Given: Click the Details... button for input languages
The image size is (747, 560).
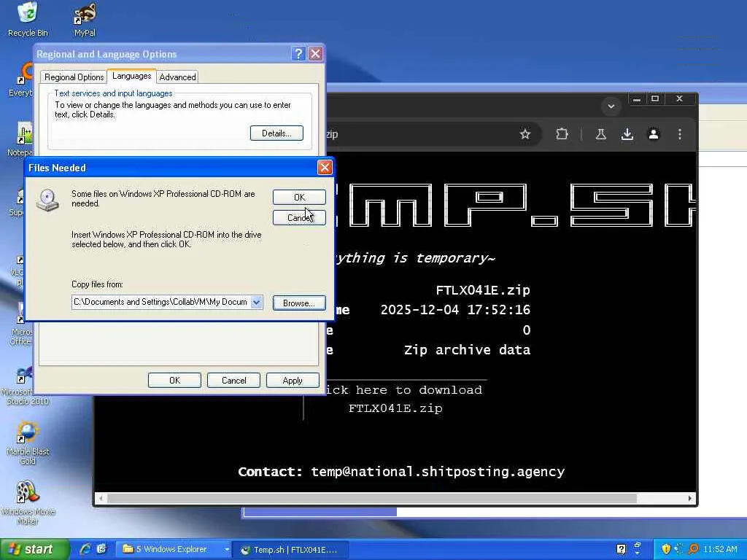Looking at the screenshot, I should [x=276, y=133].
